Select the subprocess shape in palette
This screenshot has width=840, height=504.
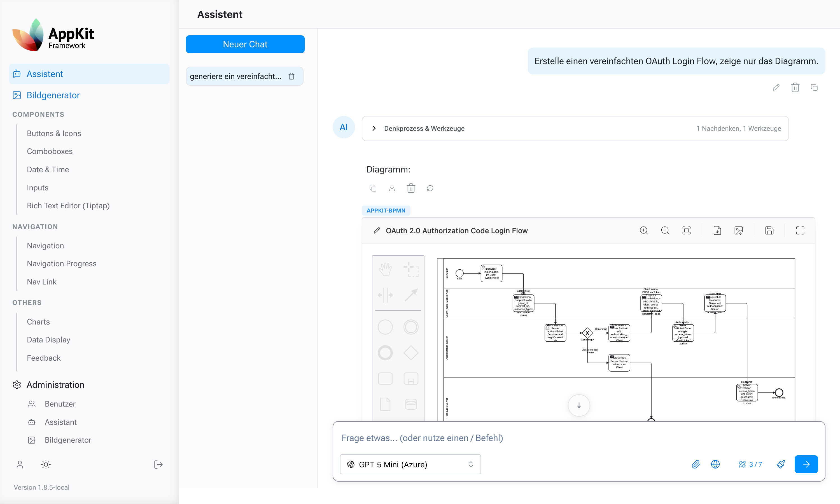[411, 378]
